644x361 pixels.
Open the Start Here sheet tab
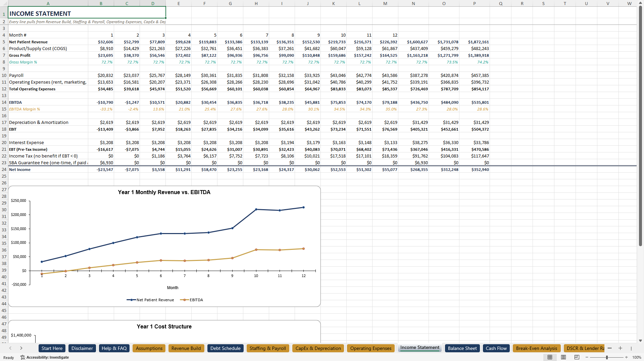pos(52,348)
